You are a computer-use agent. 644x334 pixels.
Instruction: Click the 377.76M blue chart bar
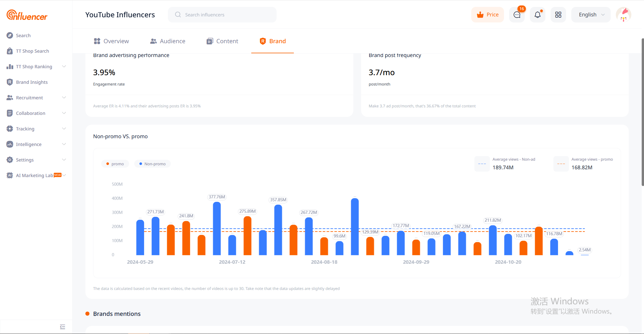click(217, 228)
